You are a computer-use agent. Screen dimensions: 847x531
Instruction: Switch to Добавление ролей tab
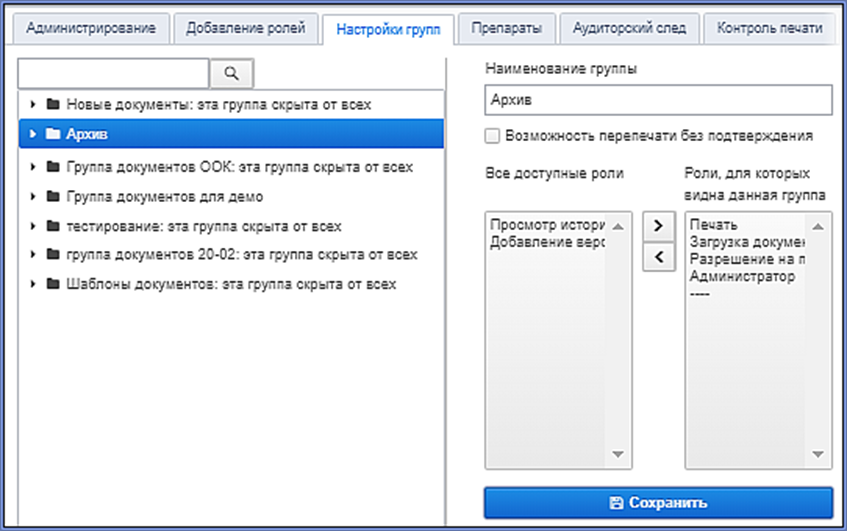point(246,28)
